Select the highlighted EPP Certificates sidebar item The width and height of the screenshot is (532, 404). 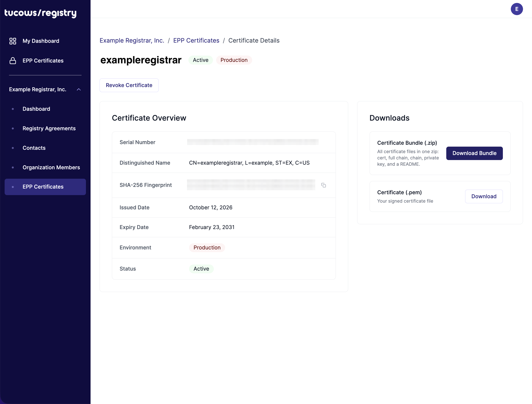pos(45,187)
